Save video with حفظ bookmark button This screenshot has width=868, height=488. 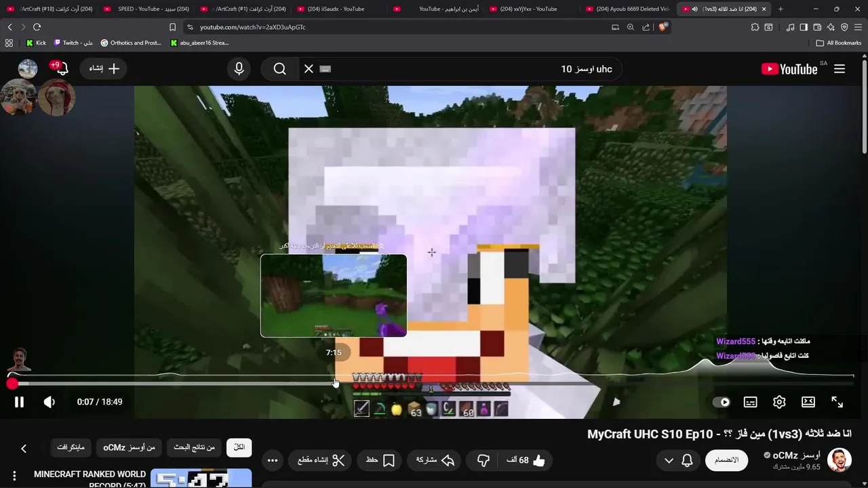380,460
